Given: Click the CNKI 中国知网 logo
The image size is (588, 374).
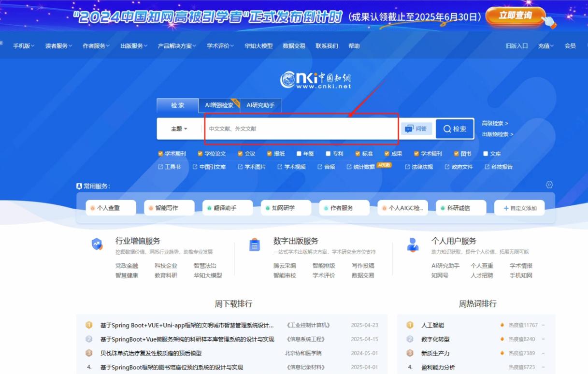Looking at the screenshot, I should [x=316, y=80].
